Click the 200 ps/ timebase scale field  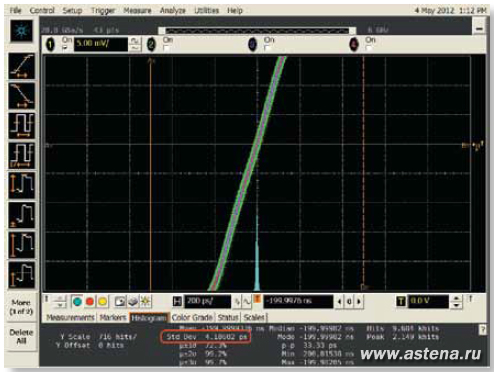point(208,301)
